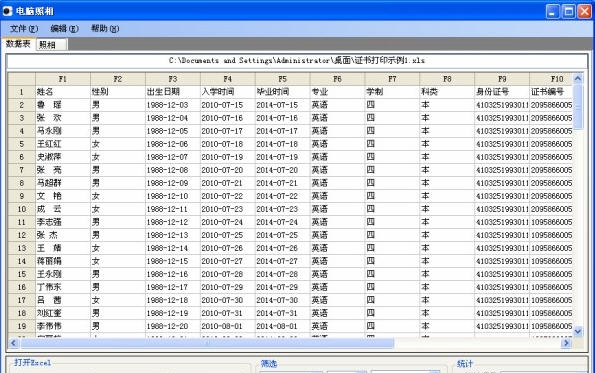Click name cell 李伟伟

[x=63, y=326]
